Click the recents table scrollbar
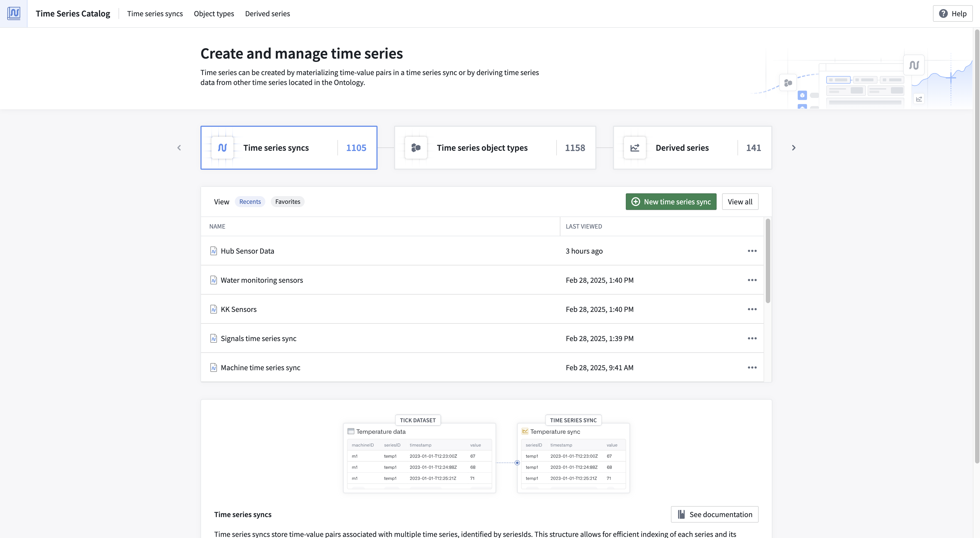This screenshot has width=980, height=538. pyautogui.click(x=768, y=261)
